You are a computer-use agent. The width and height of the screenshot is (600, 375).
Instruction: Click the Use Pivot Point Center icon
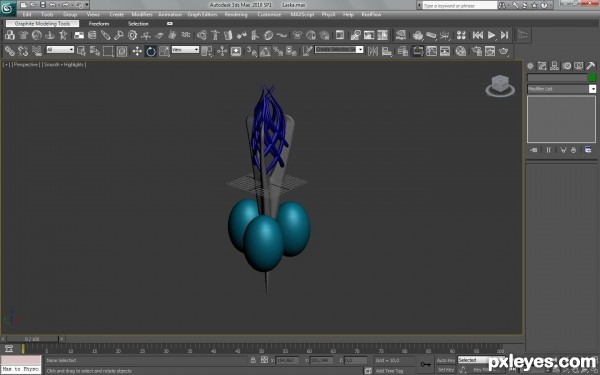[207, 51]
